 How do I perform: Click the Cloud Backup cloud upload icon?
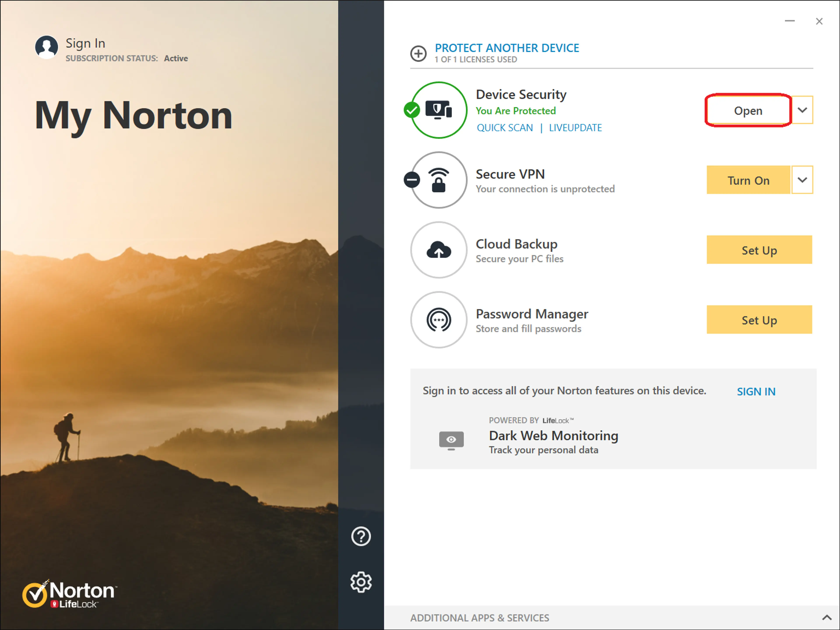coord(439,250)
